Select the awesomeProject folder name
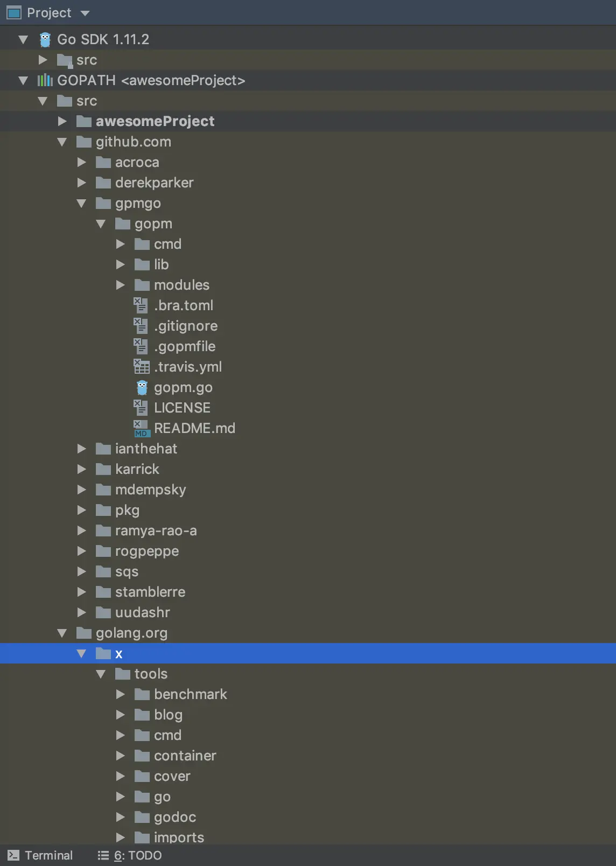 point(155,121)
